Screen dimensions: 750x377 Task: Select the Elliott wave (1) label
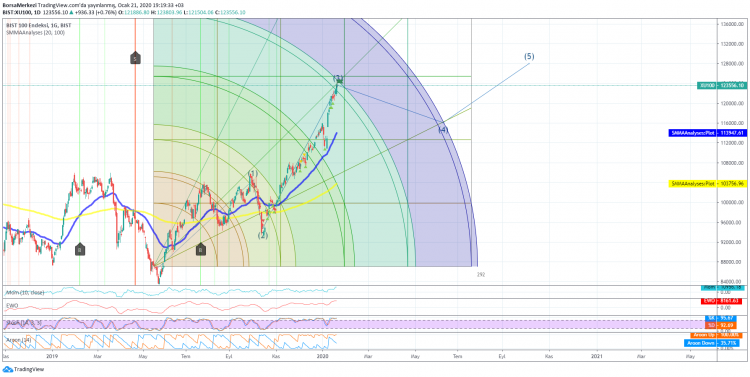click(253, 173)
